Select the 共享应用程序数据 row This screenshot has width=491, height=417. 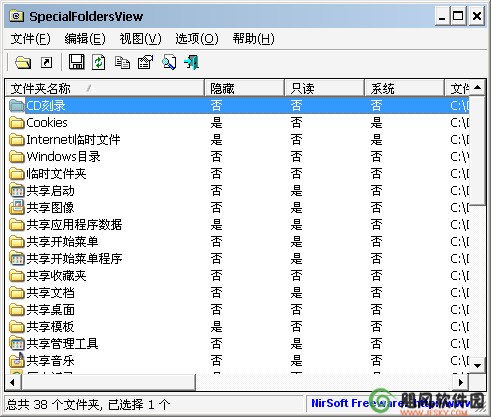237,225
